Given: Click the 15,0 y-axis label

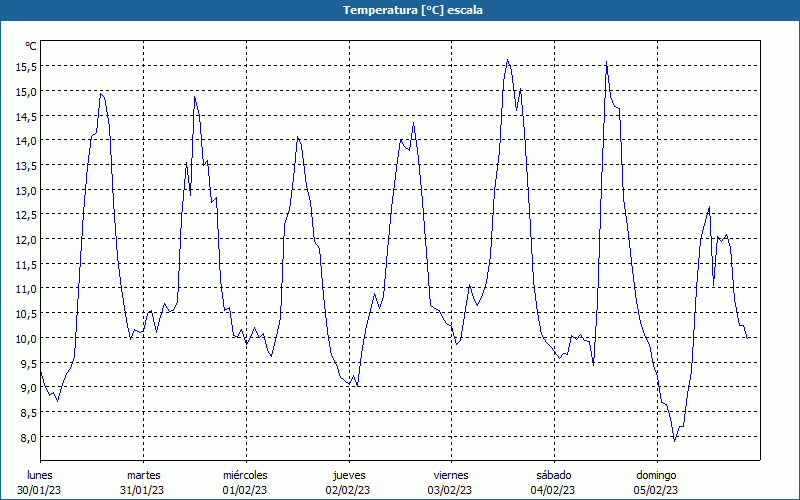Looking at the screenshot, I should [x=26, y=92].
